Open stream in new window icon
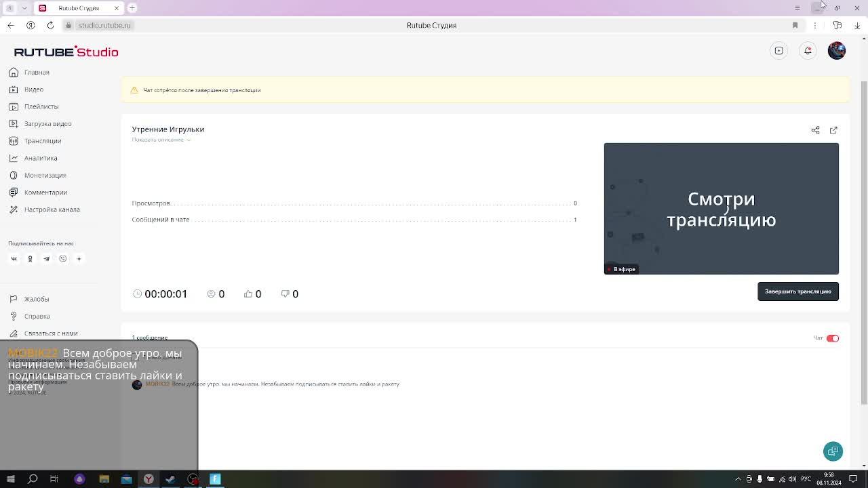 [833, 130]
